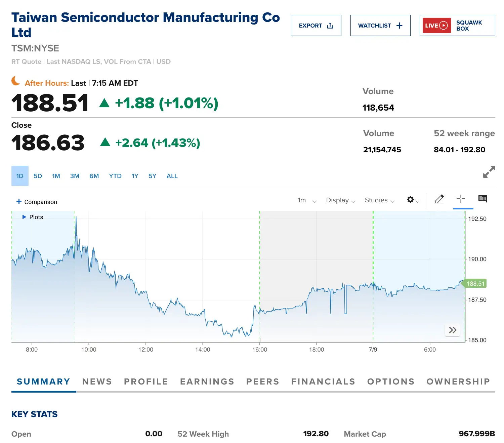Toggle the chart info tooltip icon
The image size is (504, 443).
click(482, 199)
